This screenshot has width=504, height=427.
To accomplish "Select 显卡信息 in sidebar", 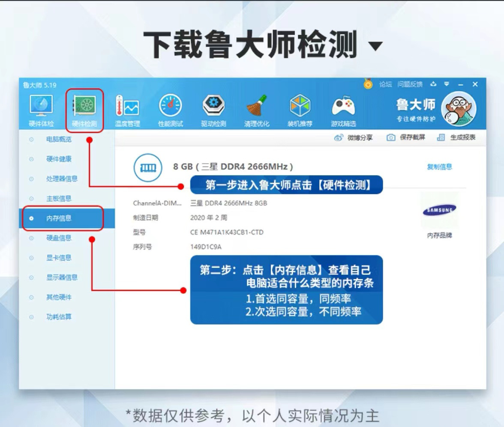I will pyautogui.click(x=59, y=258).
